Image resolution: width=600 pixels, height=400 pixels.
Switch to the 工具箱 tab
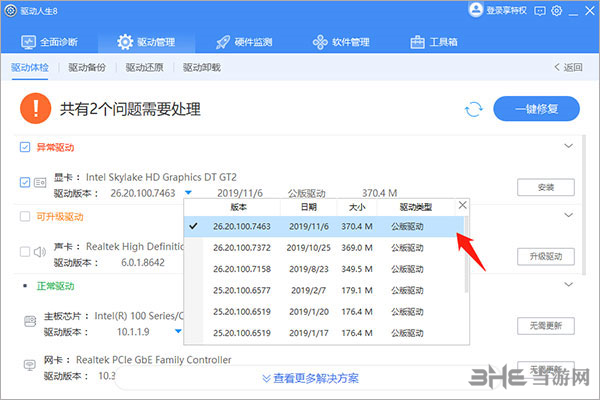[x=434, y=42]
